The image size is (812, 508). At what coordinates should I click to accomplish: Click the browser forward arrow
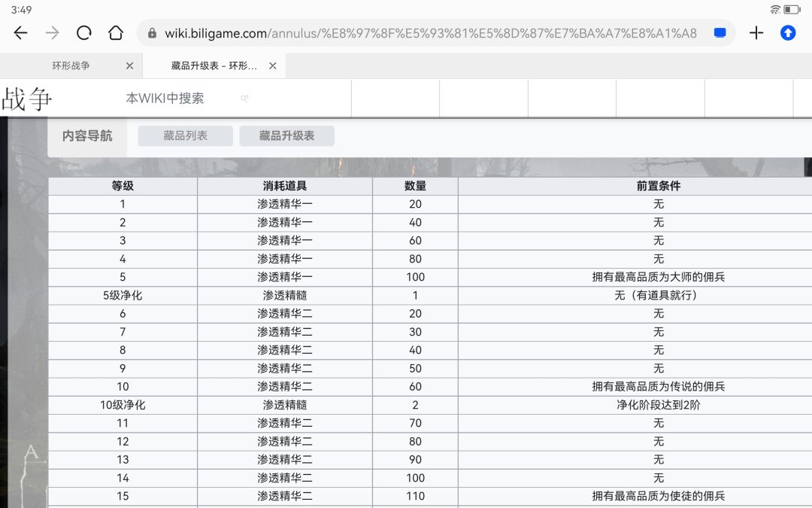click(x=53, y=33)
